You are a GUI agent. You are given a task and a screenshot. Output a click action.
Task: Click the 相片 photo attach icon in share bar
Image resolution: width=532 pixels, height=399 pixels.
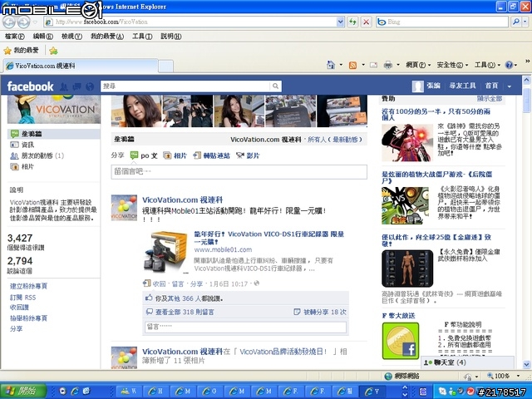point(167,155)
